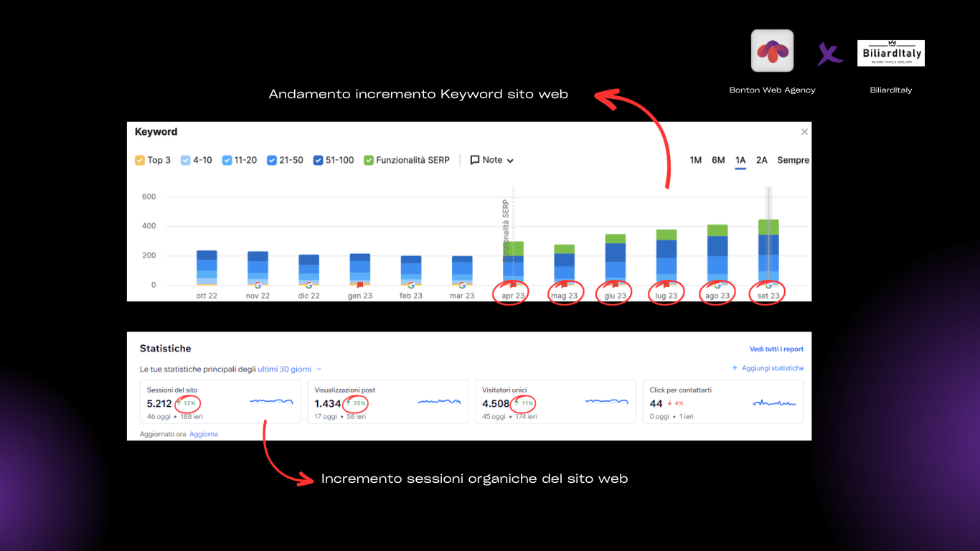The width and height of the screenshot is (980, 551).
Task: Open the Click per contattarti stat card
Action: coord(723,402)
